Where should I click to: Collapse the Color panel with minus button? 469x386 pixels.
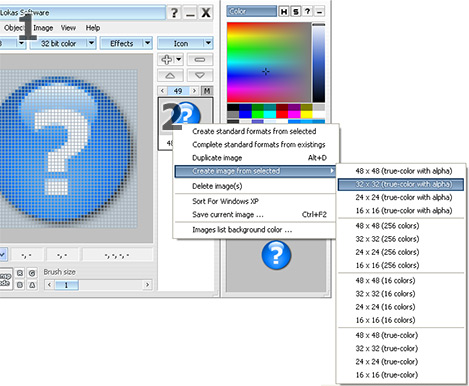[x=319, y=12]
